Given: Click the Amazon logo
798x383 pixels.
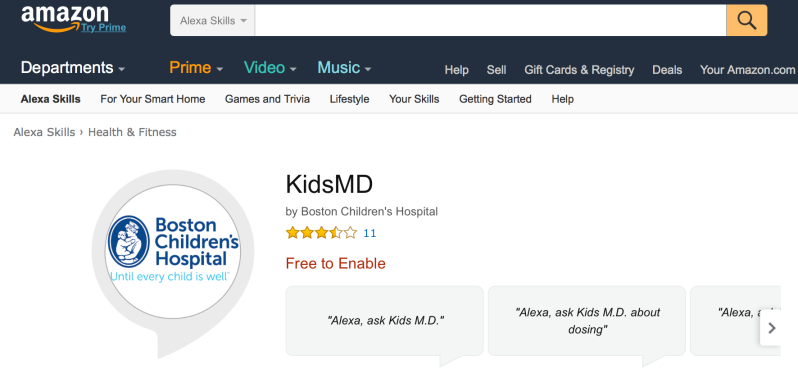Looking at the screenshot, I should point(65,18).
